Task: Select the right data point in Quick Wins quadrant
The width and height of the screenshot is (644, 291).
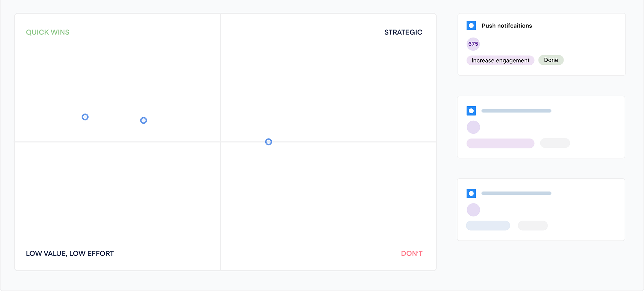Action: (143, 120)
